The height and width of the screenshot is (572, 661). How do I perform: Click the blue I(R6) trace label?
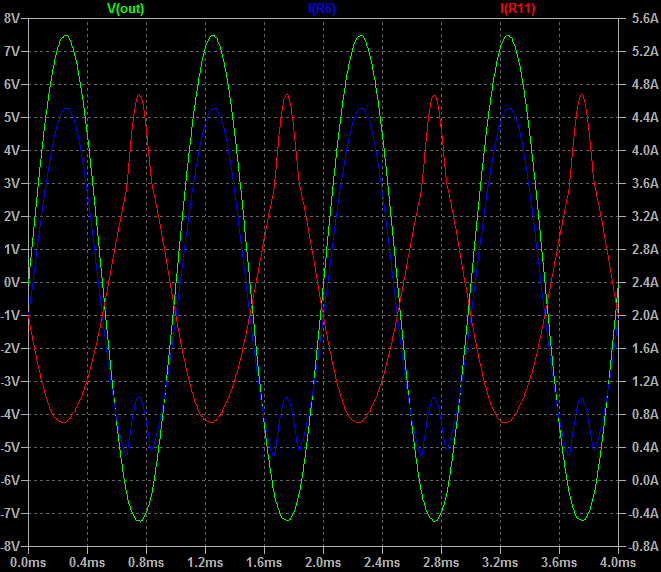[322, 8]
